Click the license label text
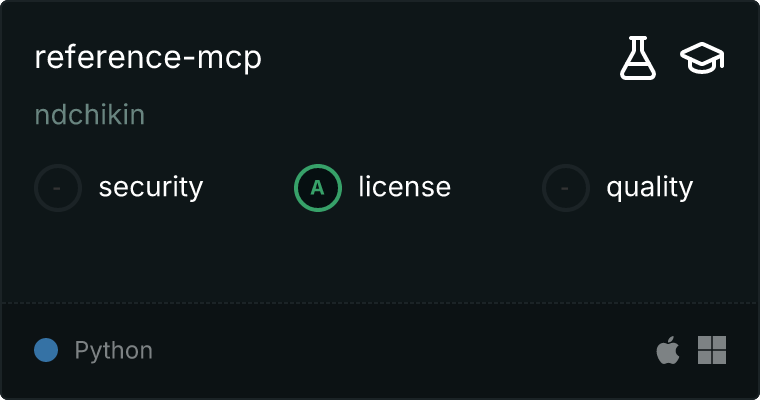The image size is (760, 400). [x=404, y=187]
